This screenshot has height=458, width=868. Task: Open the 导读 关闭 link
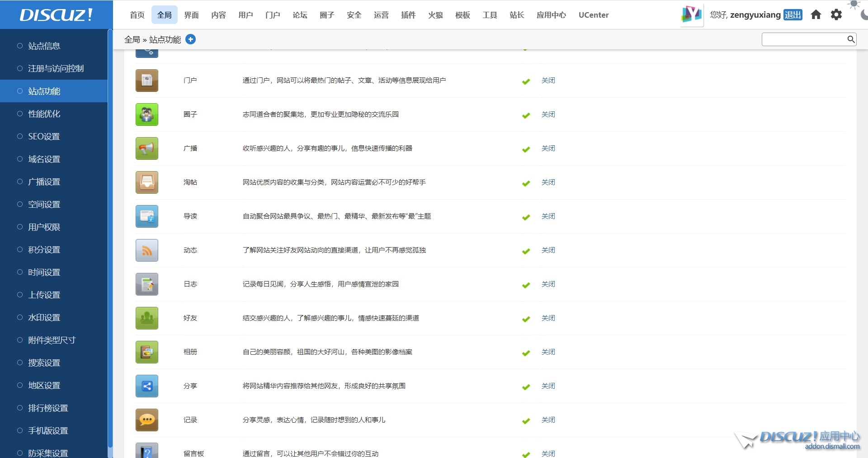coord(548,216)
